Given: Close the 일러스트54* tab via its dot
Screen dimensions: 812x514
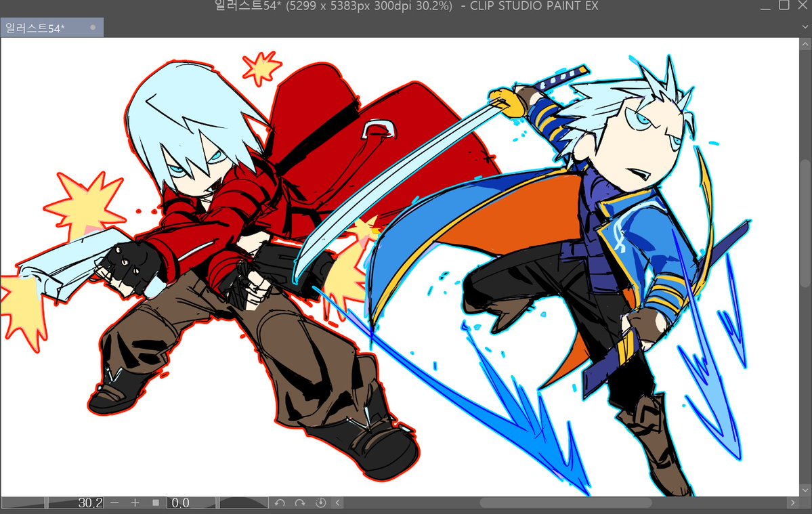Looking at the screenshot, I should coord(93,28).
